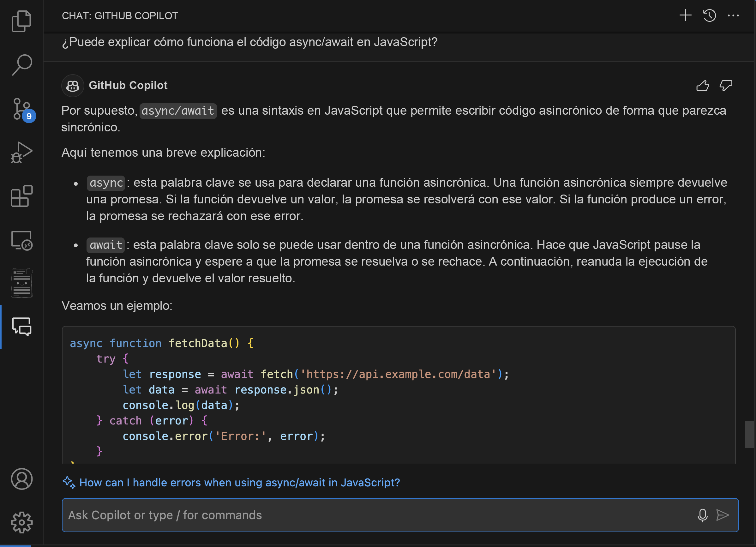The width and height of the screenshot is (756, 547).
Task: Click the chat panel vertical scrollbar thumb
Action: pos(749,434)
